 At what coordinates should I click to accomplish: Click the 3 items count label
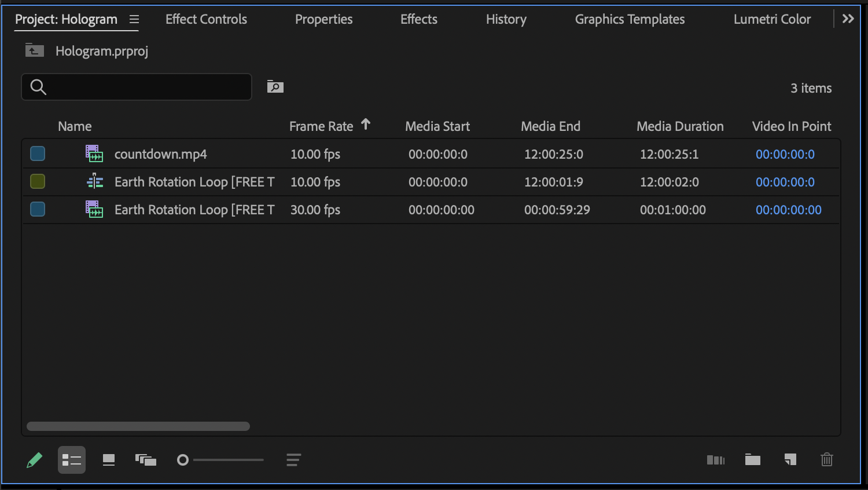(811, 88)
